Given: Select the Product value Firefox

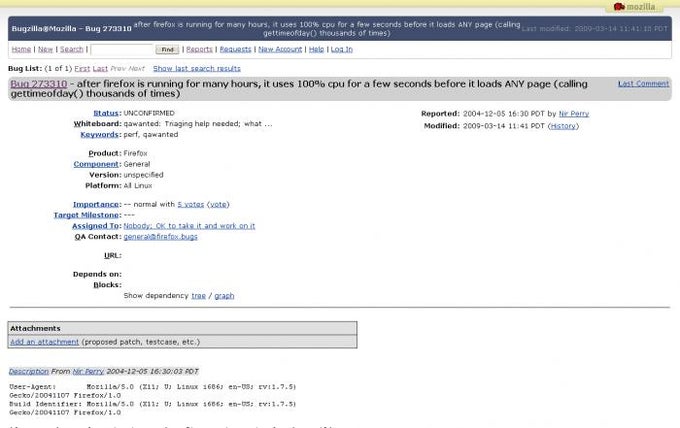Looking at the screenshot, I should tap(135, 154).
